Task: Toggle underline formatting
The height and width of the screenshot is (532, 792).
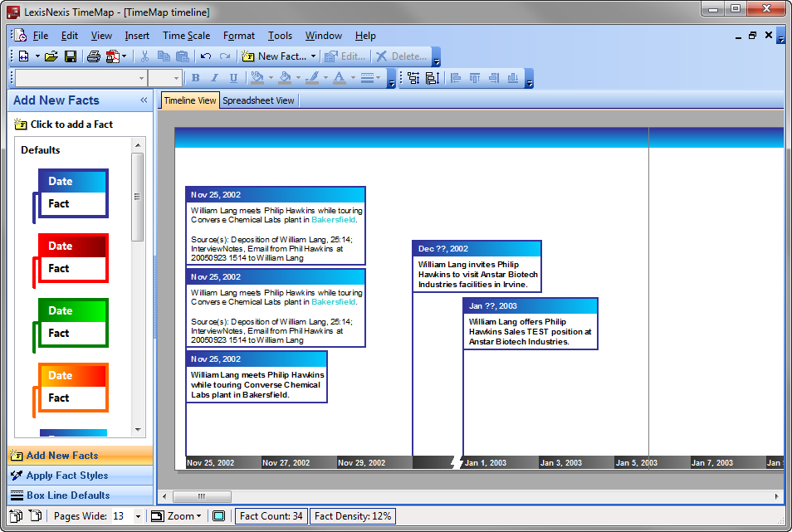Action: click(233, 78)
